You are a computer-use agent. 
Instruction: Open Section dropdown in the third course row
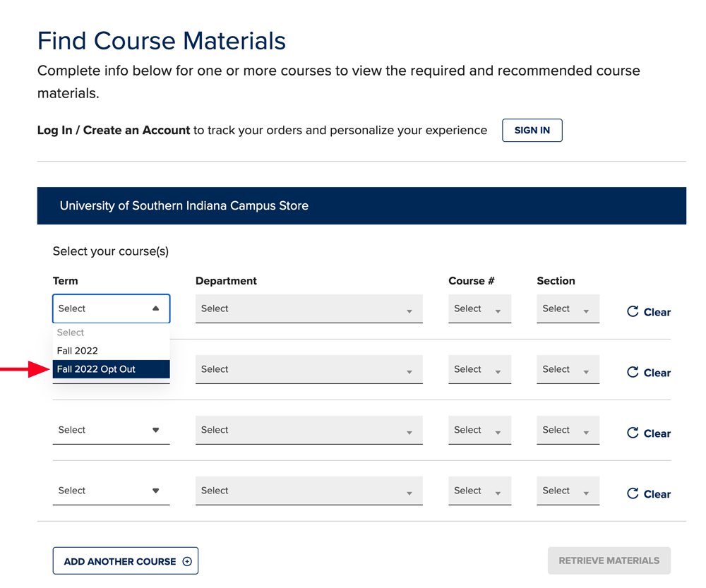coord(568,430)
